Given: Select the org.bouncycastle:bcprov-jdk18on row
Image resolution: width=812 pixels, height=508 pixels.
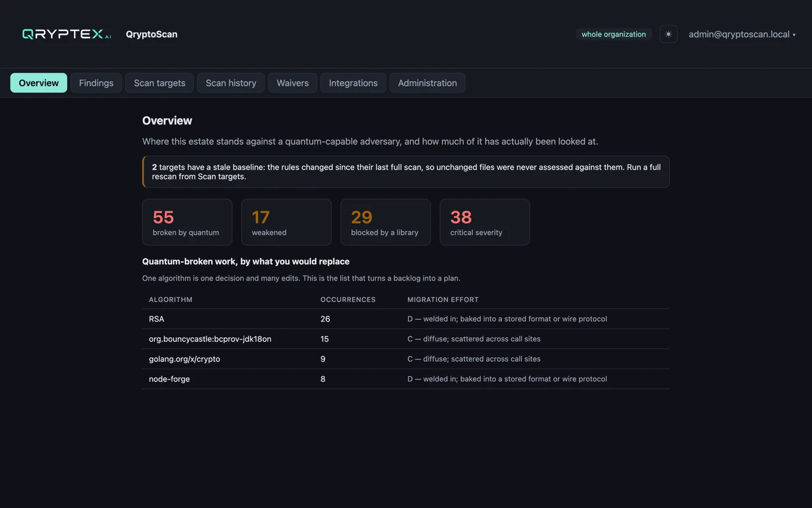Looking at the screenshot, I should coord(406,339).
